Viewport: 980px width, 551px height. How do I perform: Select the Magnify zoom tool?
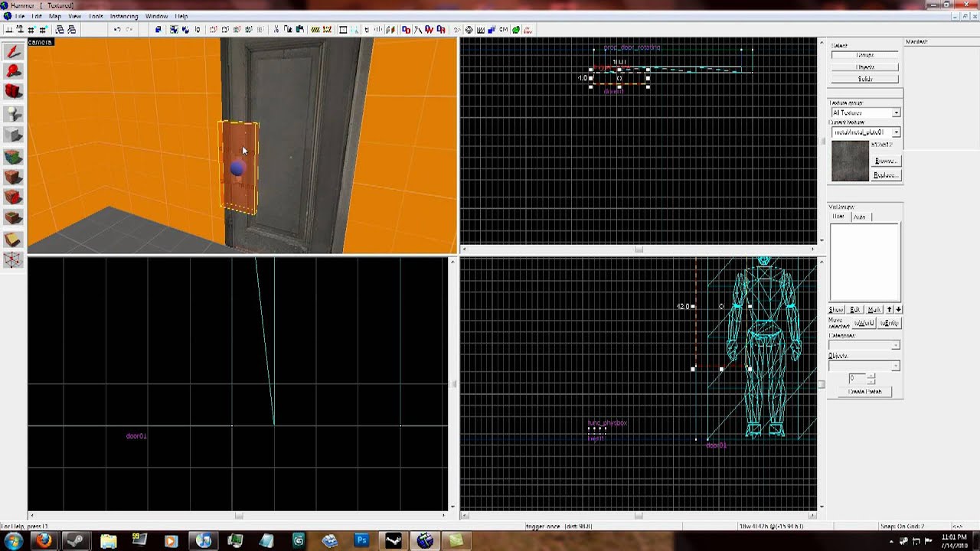point(13,72)
